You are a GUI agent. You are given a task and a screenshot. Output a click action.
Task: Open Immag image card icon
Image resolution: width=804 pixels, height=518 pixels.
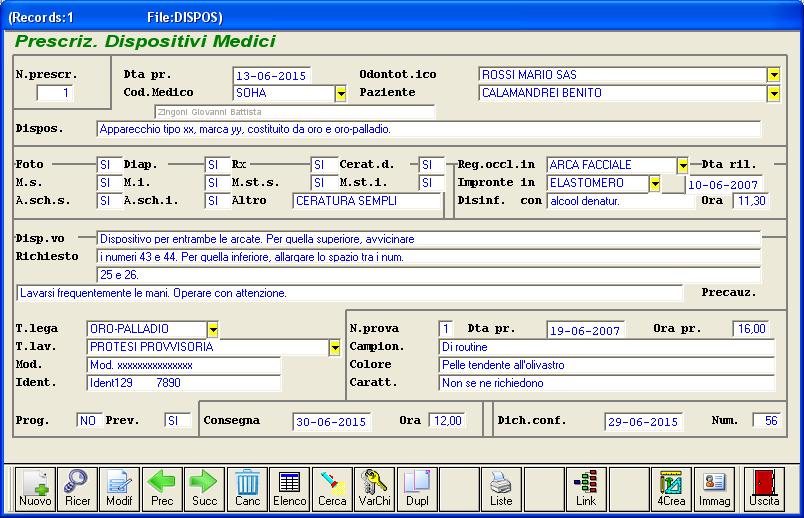pyautogui.click(x=714, y=489)
